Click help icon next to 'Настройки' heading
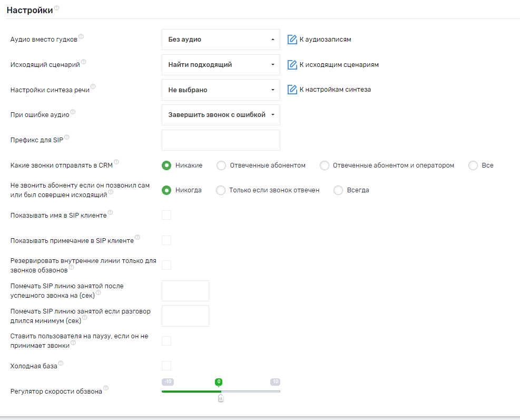The image size is (520, 420). click(57, 8)
